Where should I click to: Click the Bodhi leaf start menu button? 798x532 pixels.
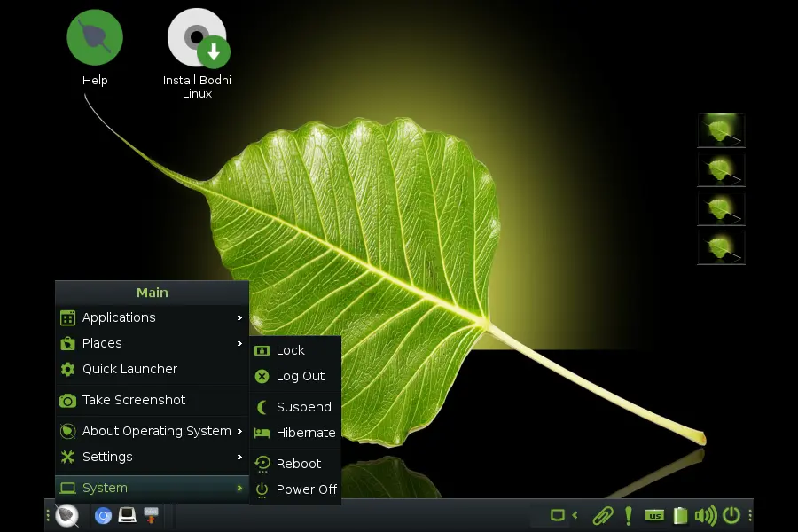[66, 515]
